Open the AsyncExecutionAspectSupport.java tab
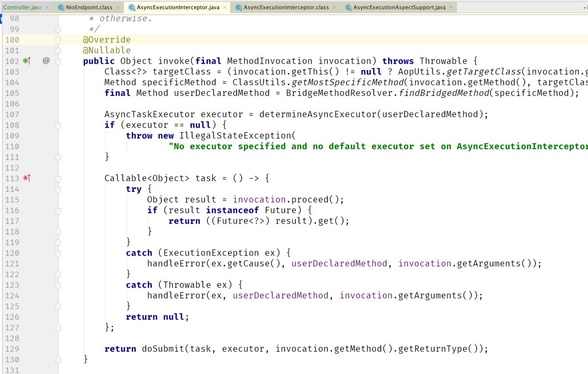588x374 pixels. click(x=399, y=7)
